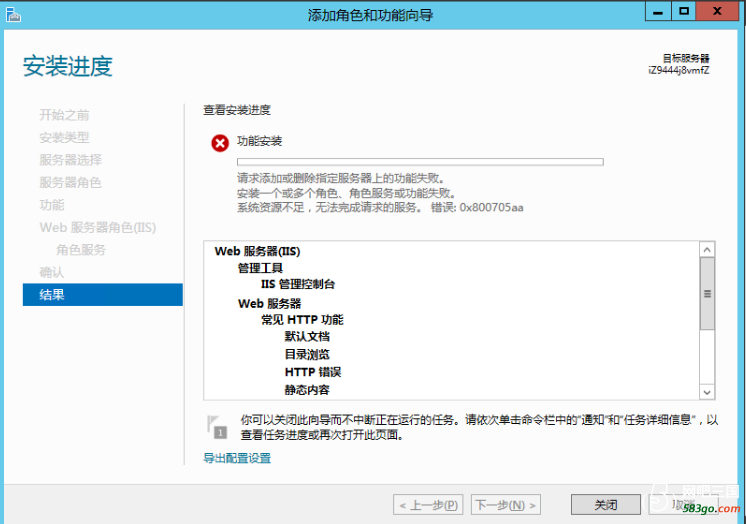Select 角色服务 step in sidebar
Image resolution: width=746 pixels, height=524 pixels.
point(81,250)
